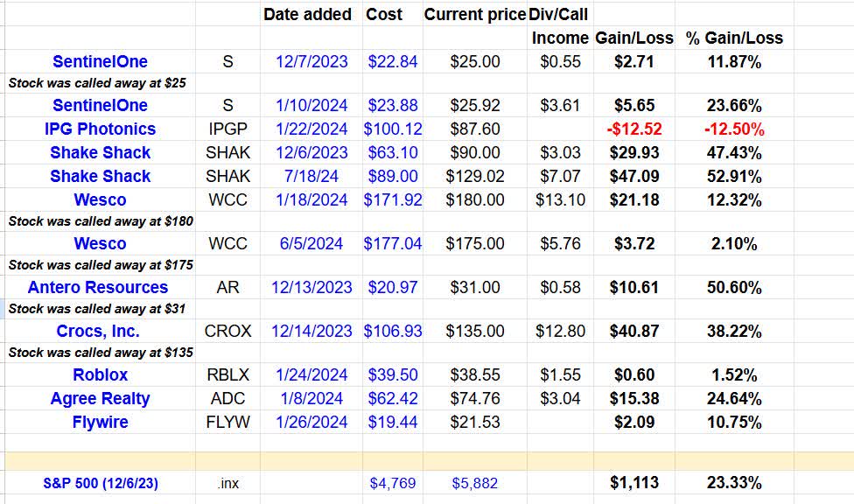Select the % Gain/Loss header cell
The image size is (854, 504).
click(x=734, y=38)
